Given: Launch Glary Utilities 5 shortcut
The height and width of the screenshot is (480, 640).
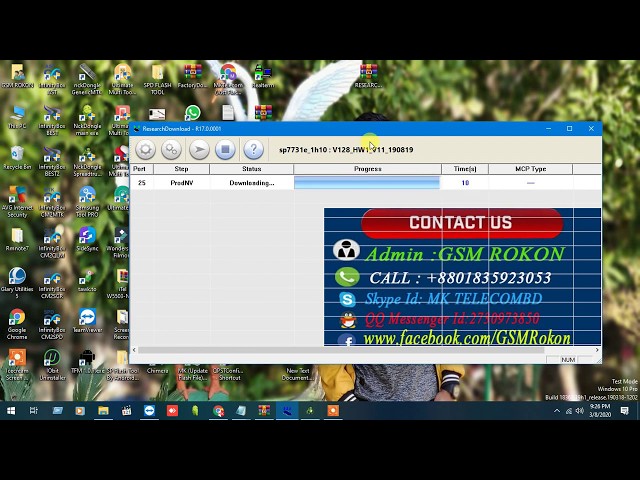Looking at the screenshot, I should point(17,283).
